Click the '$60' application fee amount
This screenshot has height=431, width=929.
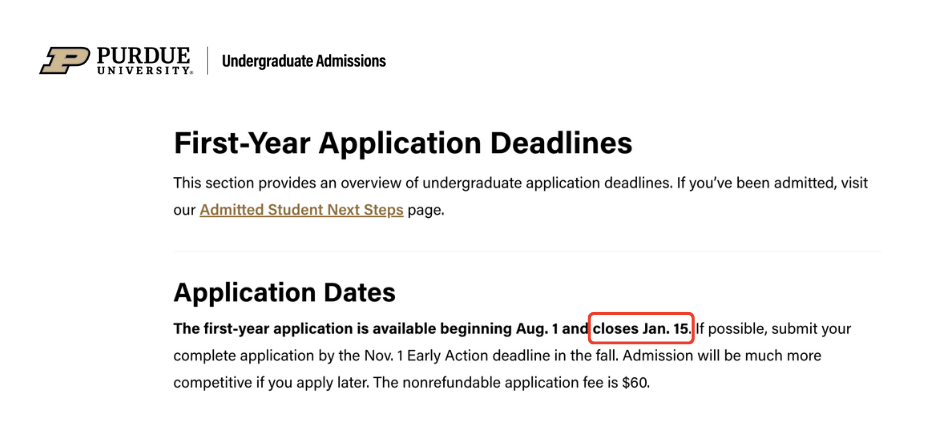click(x=633, y=381)
